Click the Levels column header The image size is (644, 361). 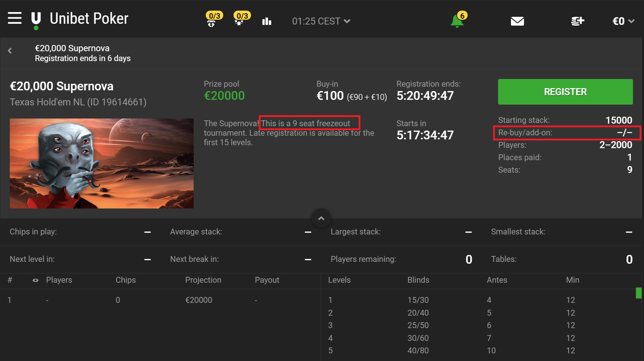339,280
